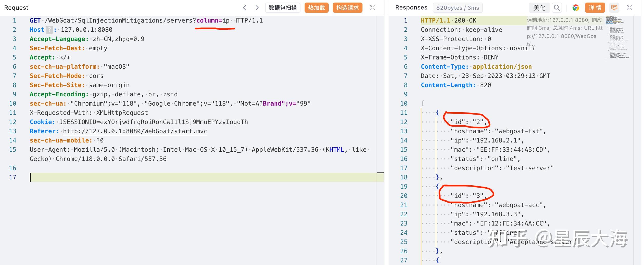Click the question-mark help icon beside Host
644x265 pixels.
49,30
